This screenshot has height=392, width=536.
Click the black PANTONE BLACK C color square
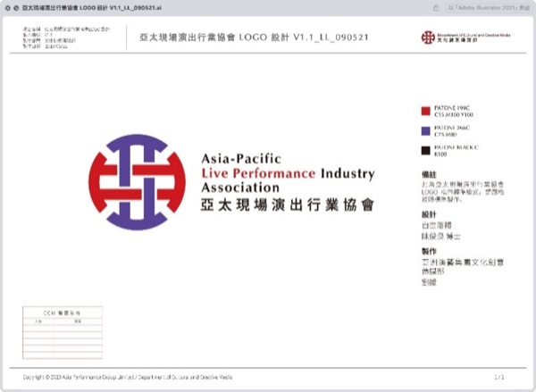[425, 151]
